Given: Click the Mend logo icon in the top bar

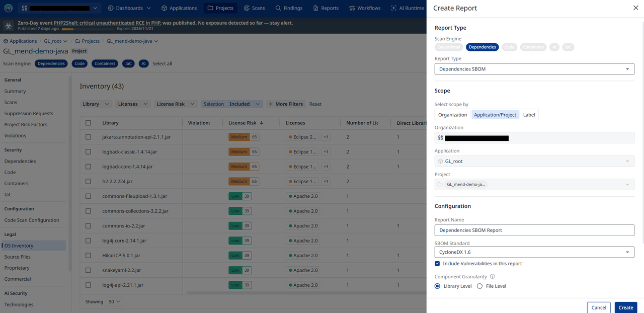Looking at the screenshot, I should pos(9,8).
